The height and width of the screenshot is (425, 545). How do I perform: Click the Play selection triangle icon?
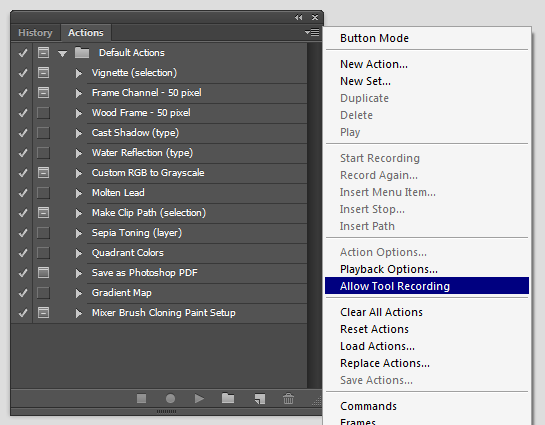point(199,398)
